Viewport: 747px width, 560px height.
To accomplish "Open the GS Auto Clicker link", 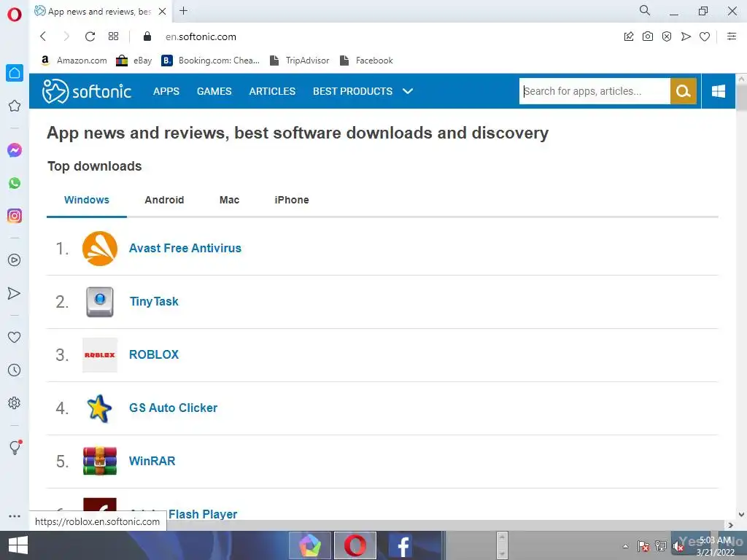I will pyautogui.click(x=174, y=408).
